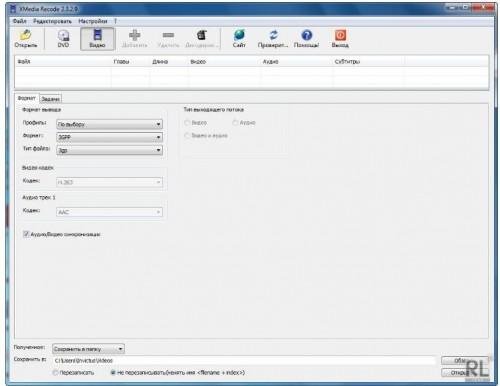Image resolution: width=500 pixels, height=386 pixels.
Task: Click the Video column header
Action: [224, 62]
